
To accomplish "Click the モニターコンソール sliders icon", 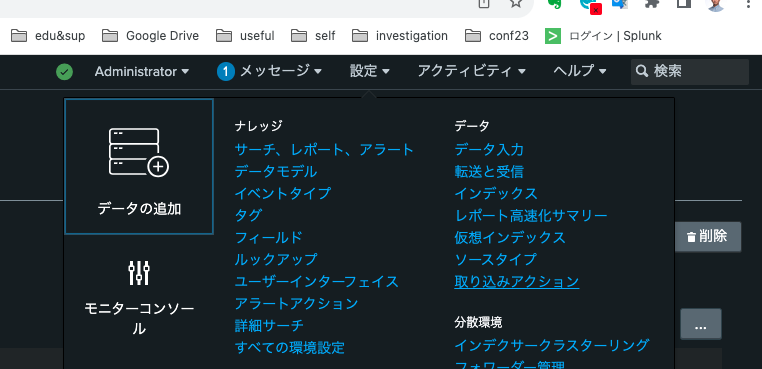I will click(139, 273).
